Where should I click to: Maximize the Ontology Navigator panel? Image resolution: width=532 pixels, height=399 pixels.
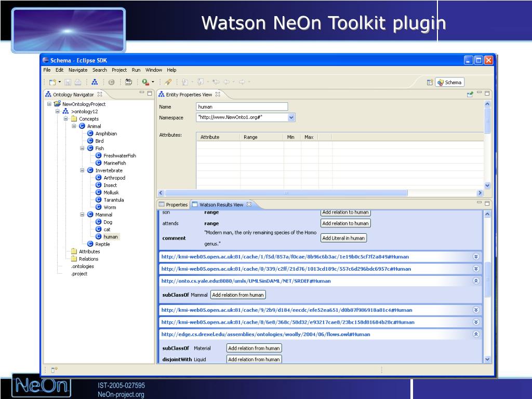point(150,93)
